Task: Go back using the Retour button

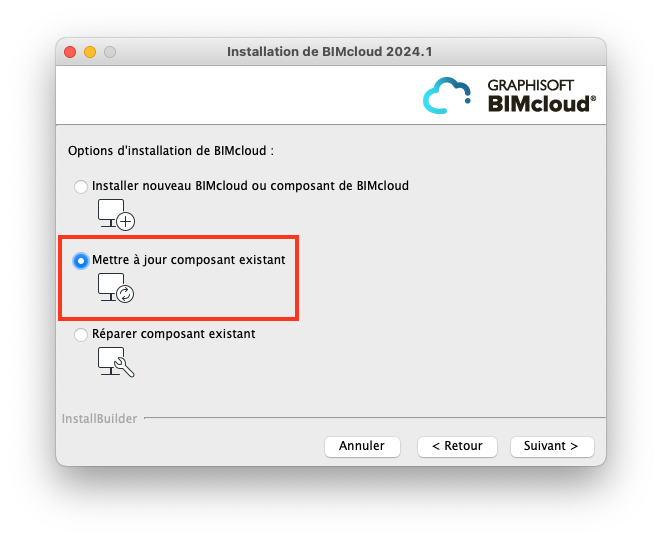Action: pyautogui.click(x=457, y=446)
